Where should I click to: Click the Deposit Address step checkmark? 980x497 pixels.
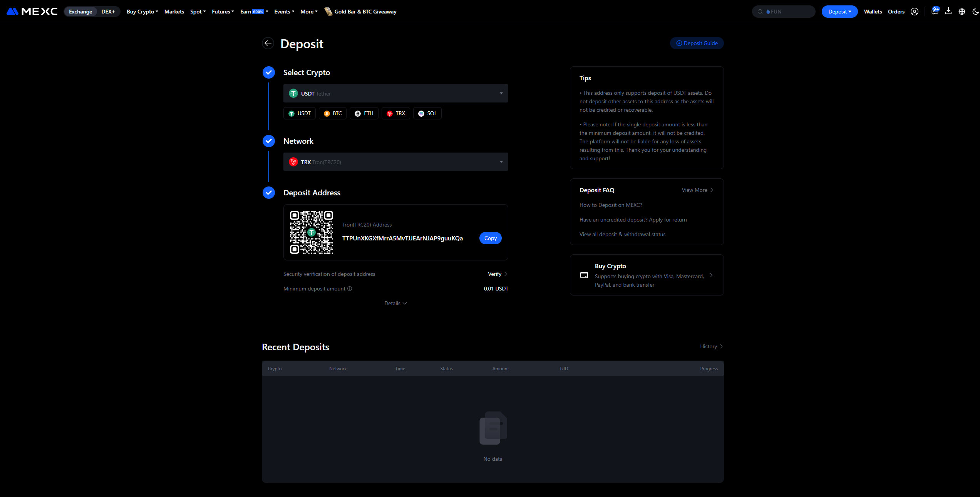click(x=269, y=193)
